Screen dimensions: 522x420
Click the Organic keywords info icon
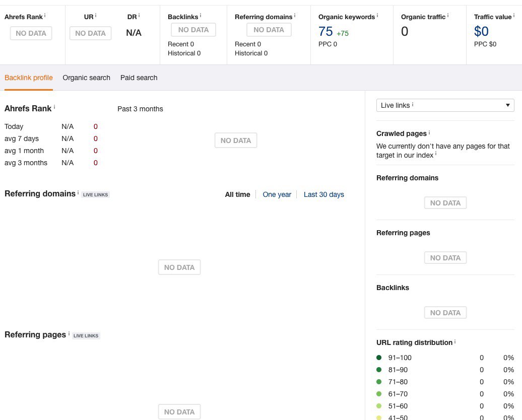tap(377, 15)
